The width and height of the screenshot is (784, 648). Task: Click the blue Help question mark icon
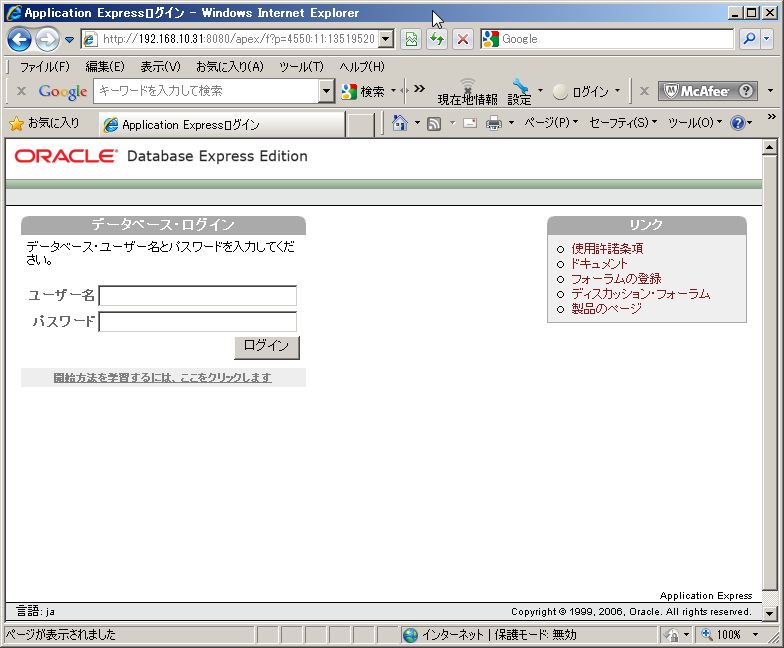point(738,123)
